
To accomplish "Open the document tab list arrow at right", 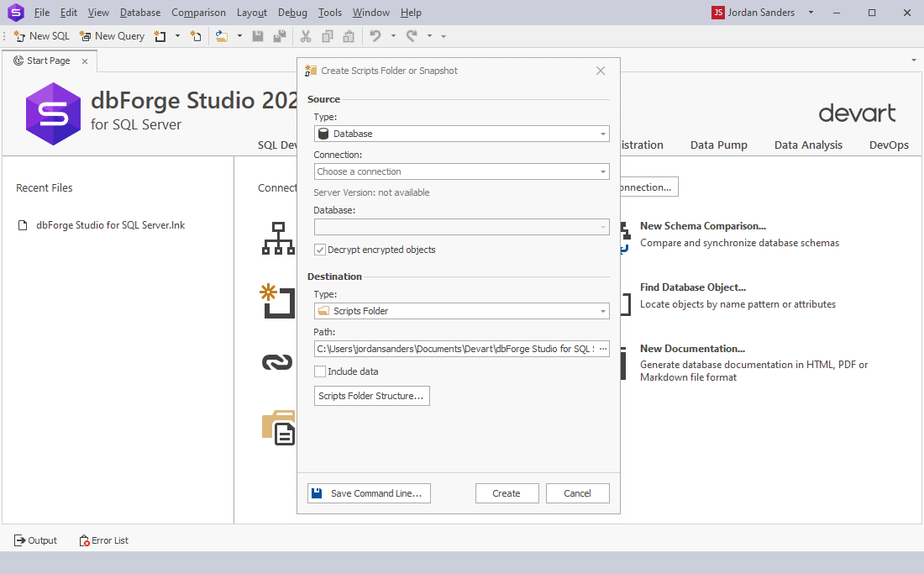I will click(913, 61).
